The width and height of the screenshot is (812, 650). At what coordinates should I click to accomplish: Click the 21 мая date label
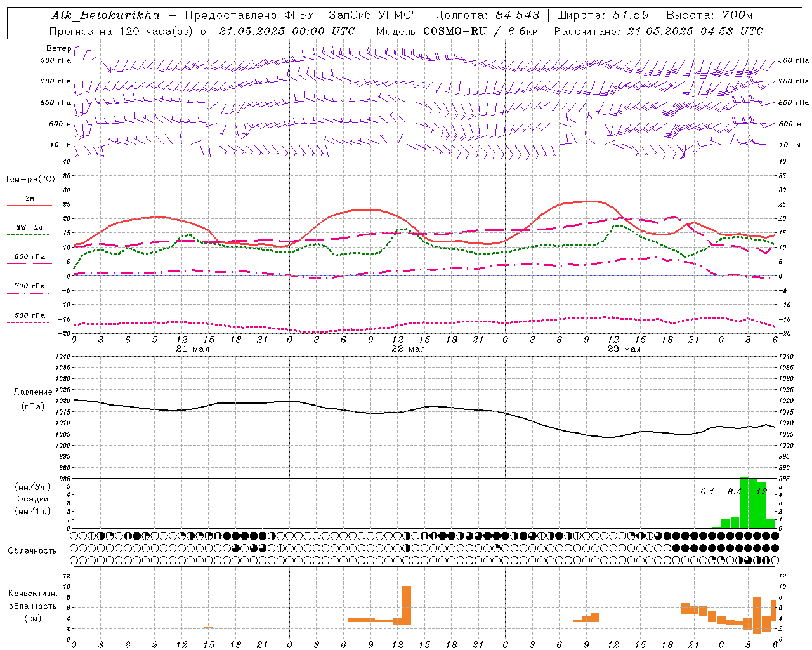pyautogui.click(x=192, y=349)
